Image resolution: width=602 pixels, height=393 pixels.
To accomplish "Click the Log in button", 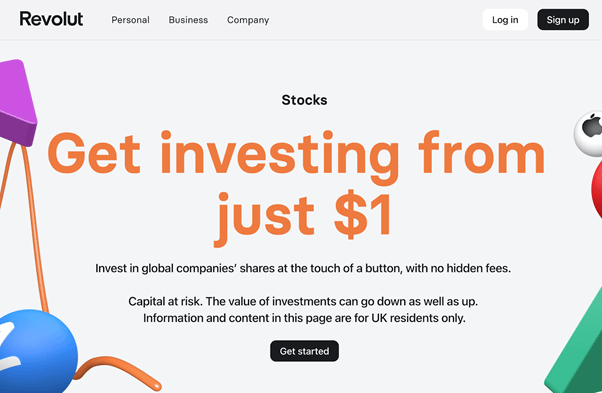I will [505, 20].
